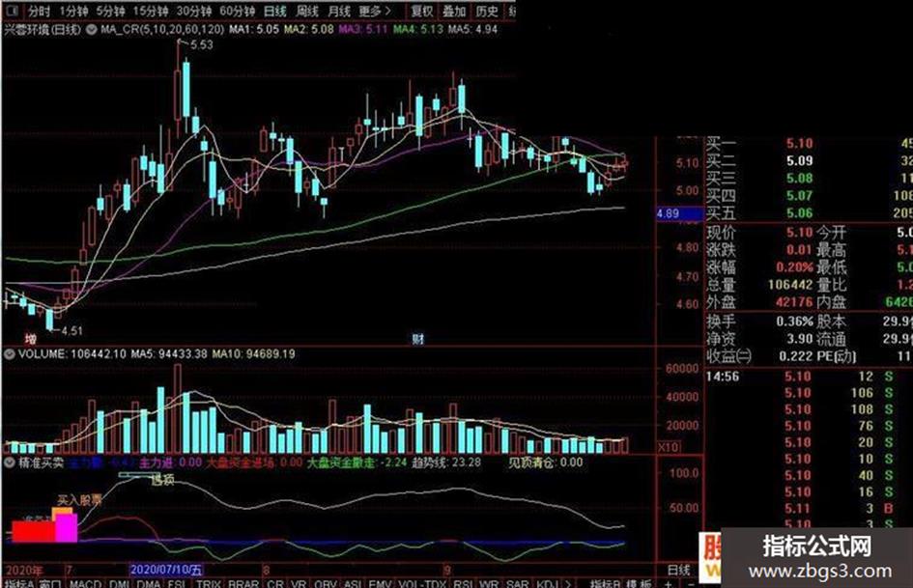The width and height of the screenshot is (913, 588).
Task: Select the 月线 monthly timeframe
Action: [339, 11]
